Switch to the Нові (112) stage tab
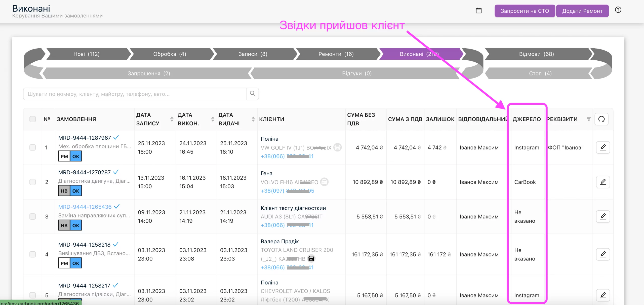 (x=87, y=54)
